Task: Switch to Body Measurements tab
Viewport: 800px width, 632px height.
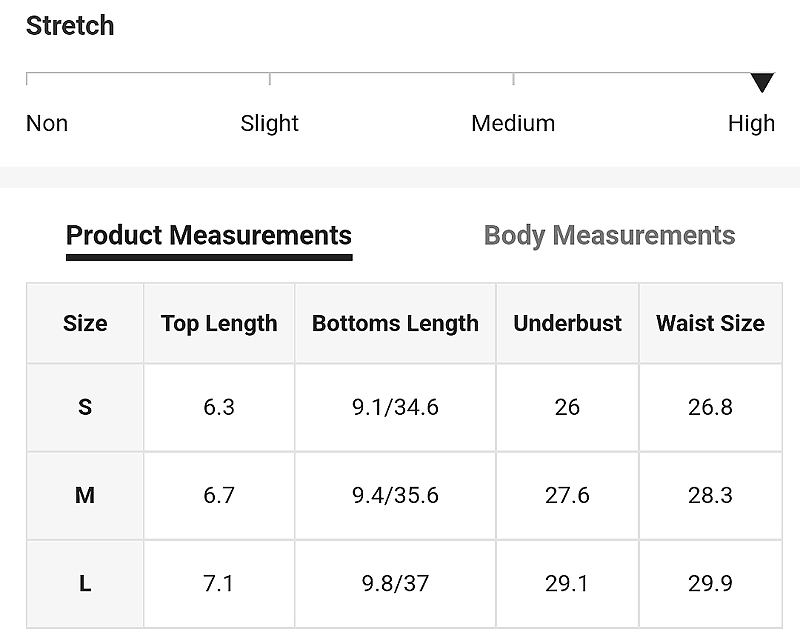Action: [609, 236]
